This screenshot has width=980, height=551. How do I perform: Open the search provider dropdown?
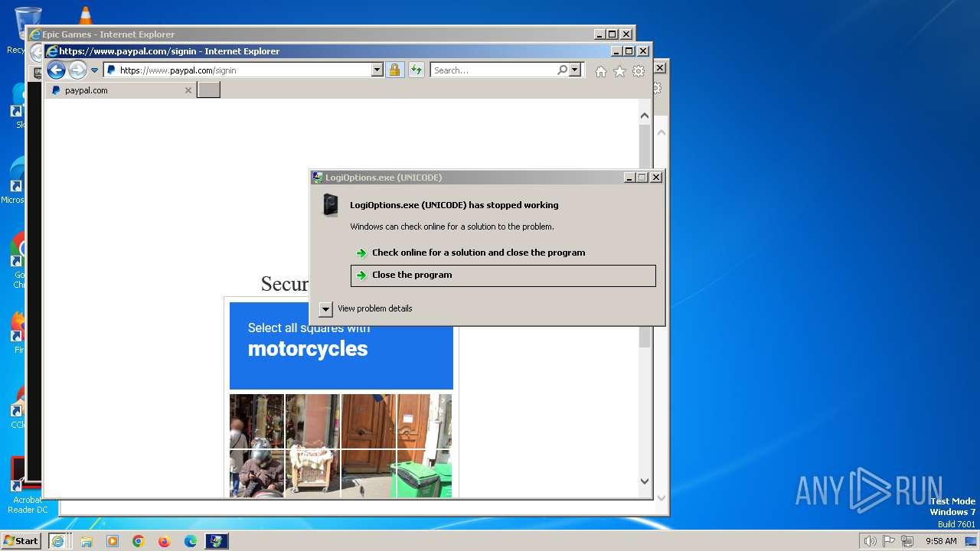tap(575, 70)
